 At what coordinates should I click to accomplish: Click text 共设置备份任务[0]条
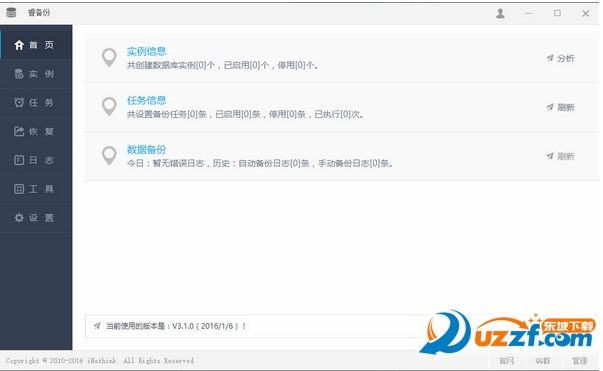[x=167, y=114]
